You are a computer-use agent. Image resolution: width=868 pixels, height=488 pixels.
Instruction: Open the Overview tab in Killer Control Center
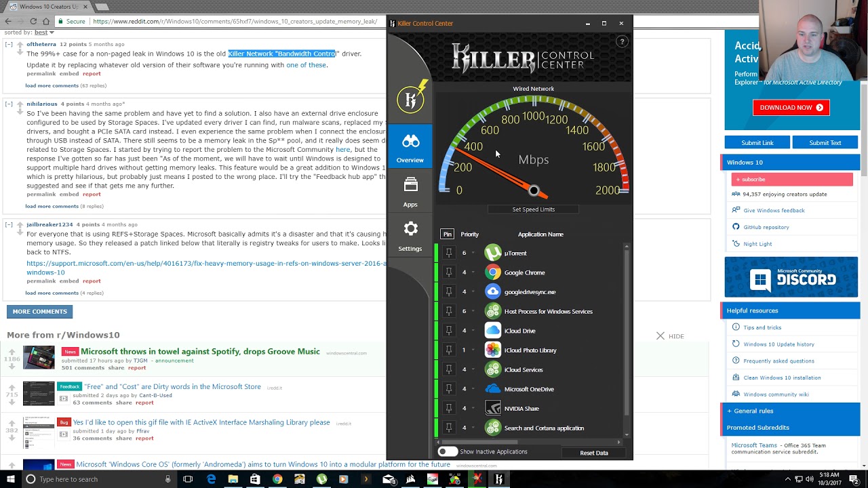(x=410, y=146)
